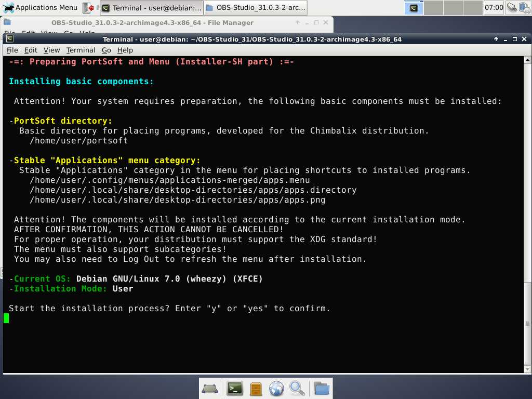532x399 pixels.
Task: Click the '/home/user/portsoft' path text
Action: coord(79,140)
